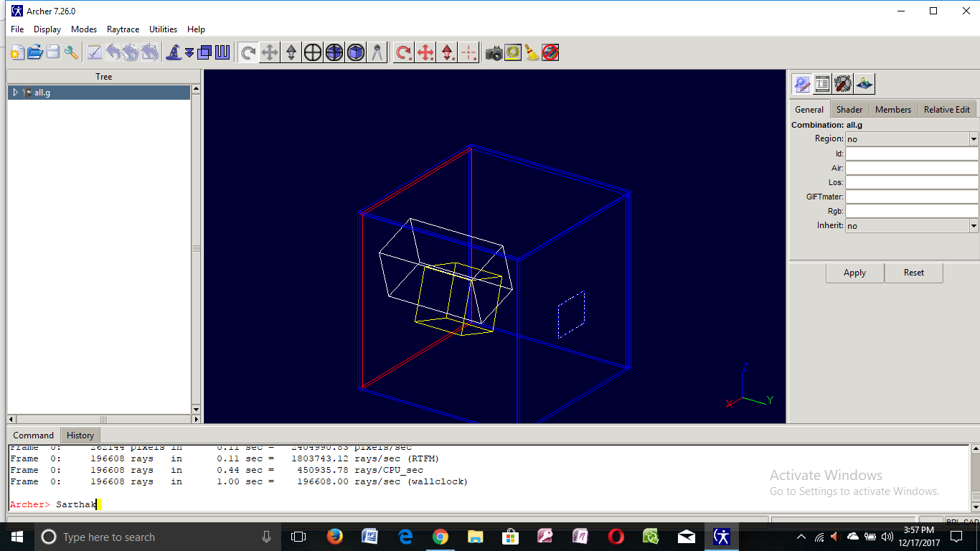Click the overlapping squares combination icon
The height and width of the screenshot is (551, 980).
tap(204, 52)
